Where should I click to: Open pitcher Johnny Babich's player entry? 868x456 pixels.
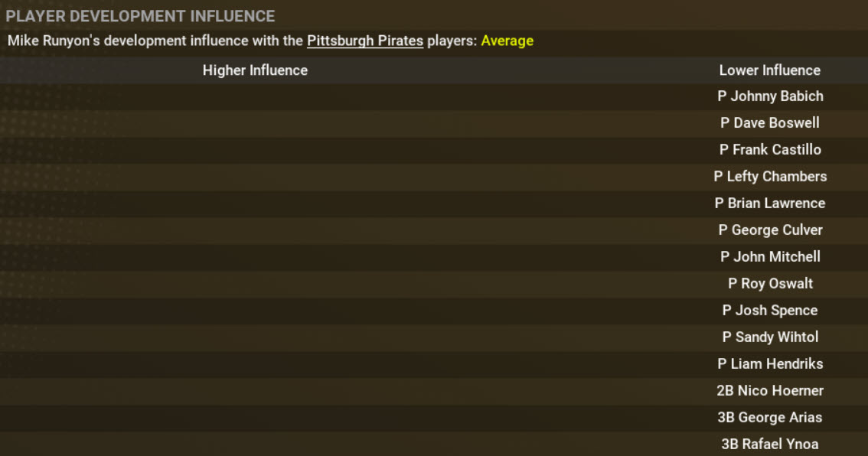tap(770, 96)
